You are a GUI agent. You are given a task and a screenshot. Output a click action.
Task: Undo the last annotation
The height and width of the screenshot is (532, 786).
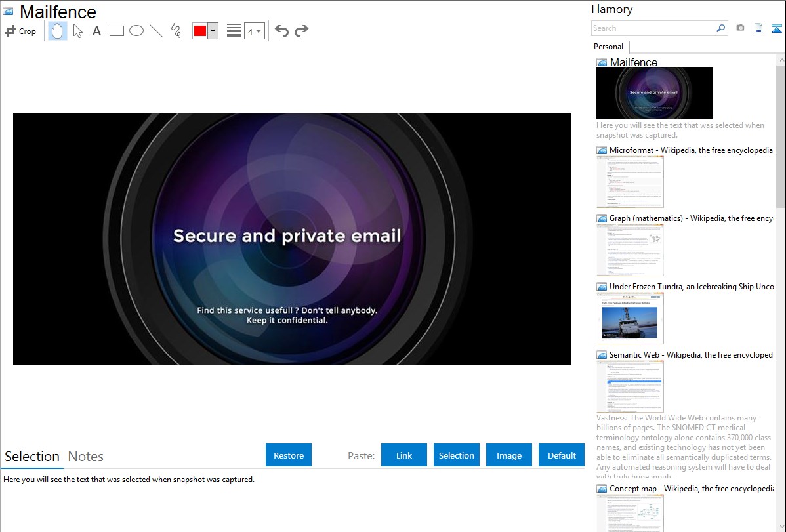[281, 31]
